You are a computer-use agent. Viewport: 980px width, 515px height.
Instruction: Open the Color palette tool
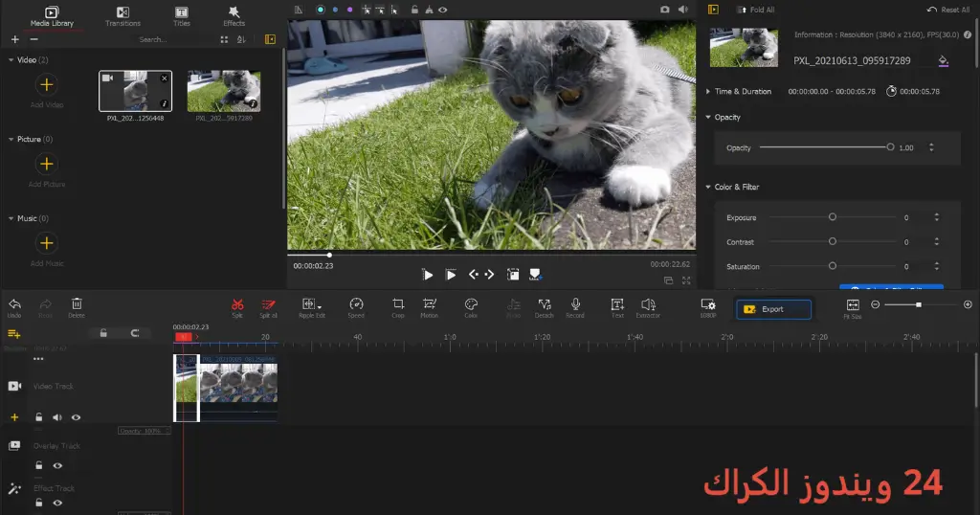471,307
